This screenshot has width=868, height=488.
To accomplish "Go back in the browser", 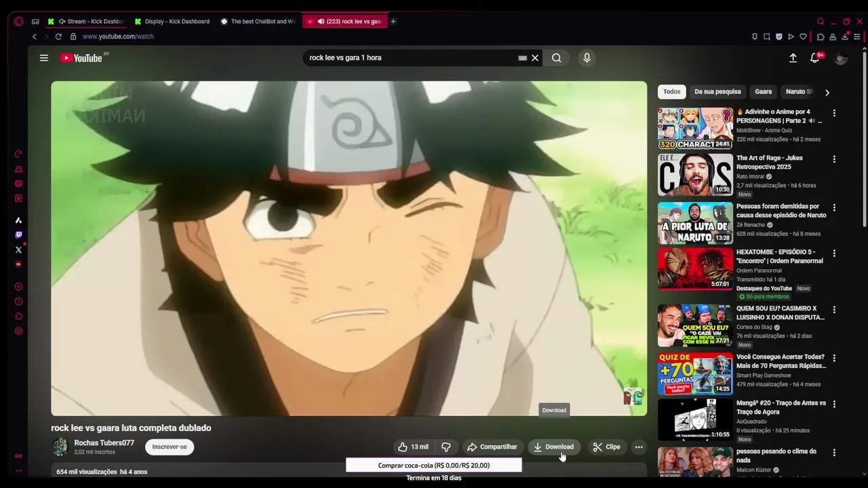I will (34, 37).
